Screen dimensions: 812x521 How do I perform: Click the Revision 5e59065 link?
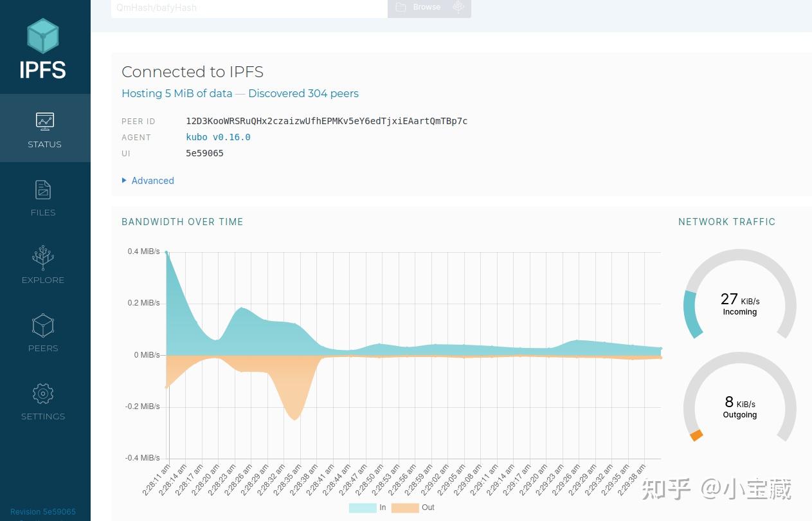coord(43,512)
